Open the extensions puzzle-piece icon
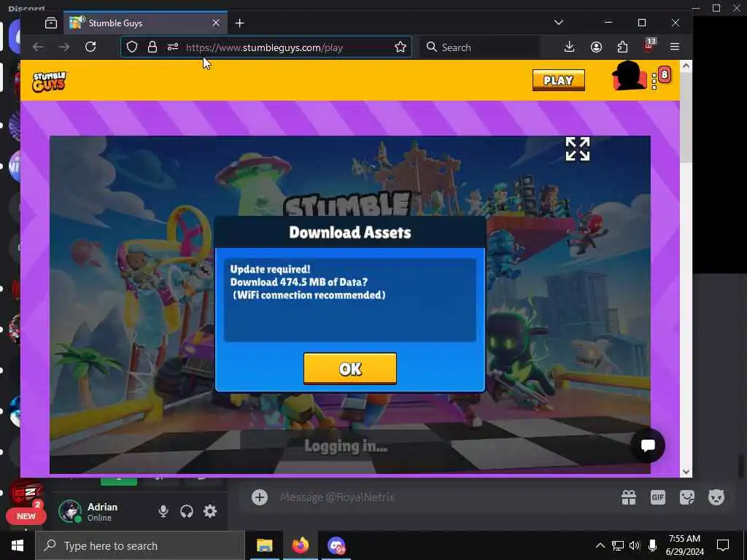 pyautogui.click(x=622, y=47)
